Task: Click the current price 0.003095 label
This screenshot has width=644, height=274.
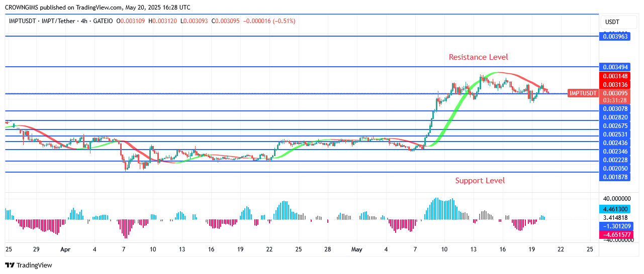Action: [616, 93]
